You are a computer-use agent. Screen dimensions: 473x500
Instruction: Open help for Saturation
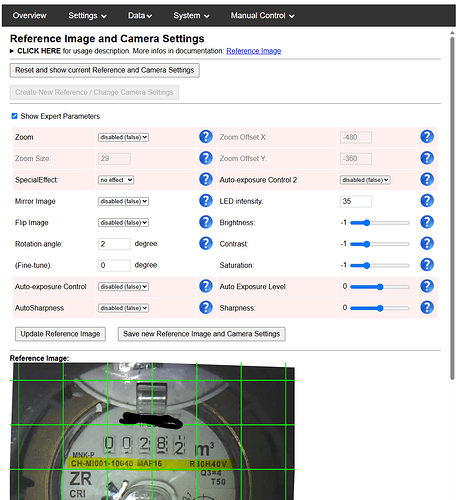427,265
